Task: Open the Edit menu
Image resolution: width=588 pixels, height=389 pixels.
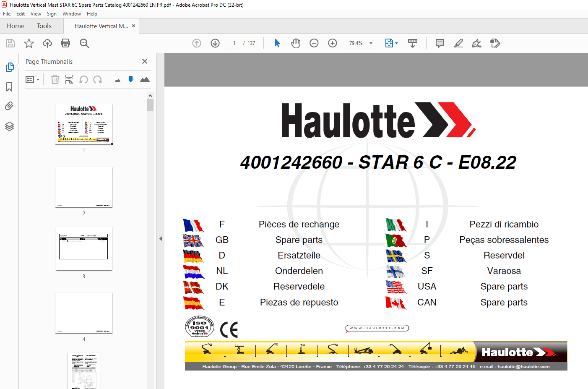Action: click(21, 14)
